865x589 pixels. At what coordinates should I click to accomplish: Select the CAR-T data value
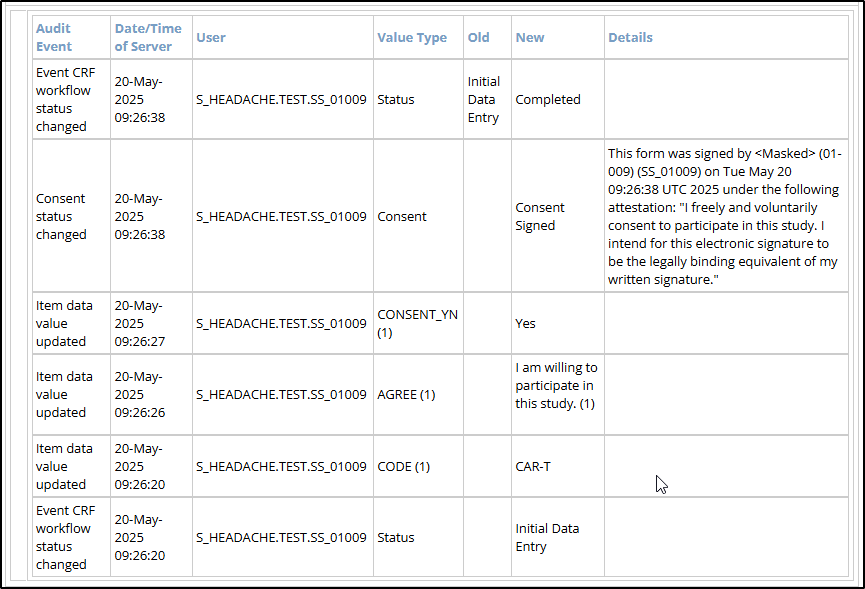tap(534, 466)
